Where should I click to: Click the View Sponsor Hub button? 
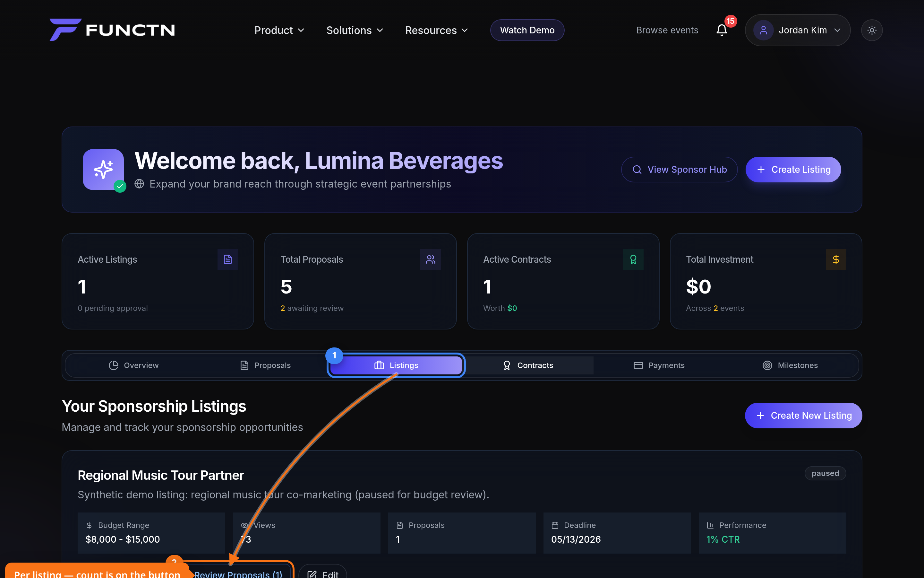(679, 169)
